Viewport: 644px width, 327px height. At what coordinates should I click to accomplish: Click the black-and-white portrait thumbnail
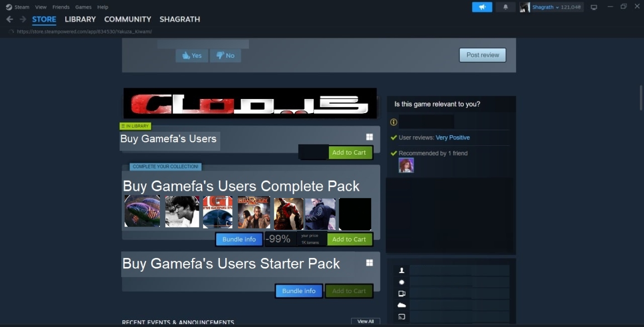click(182, 212)
